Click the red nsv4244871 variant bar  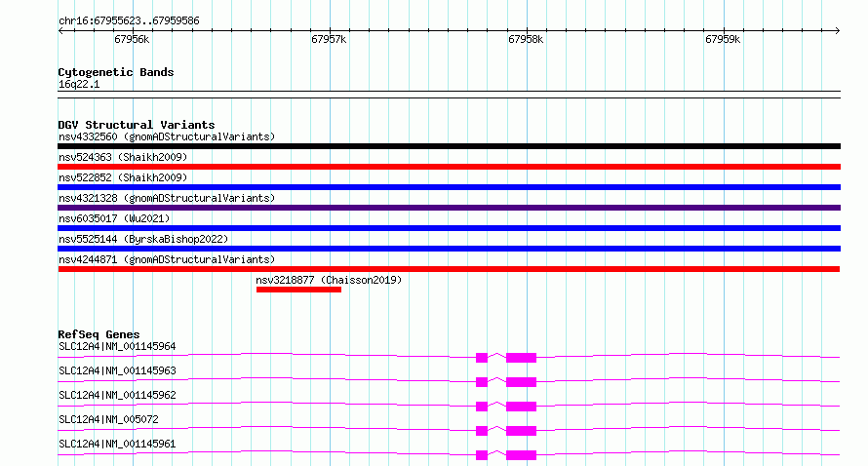click(449, 269)
